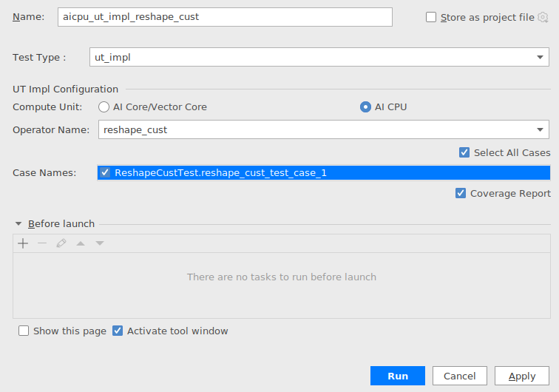Image resolution: width=559 pixels, height=392 pixels.
Task: Click the Run button
Action: [398, 376]
